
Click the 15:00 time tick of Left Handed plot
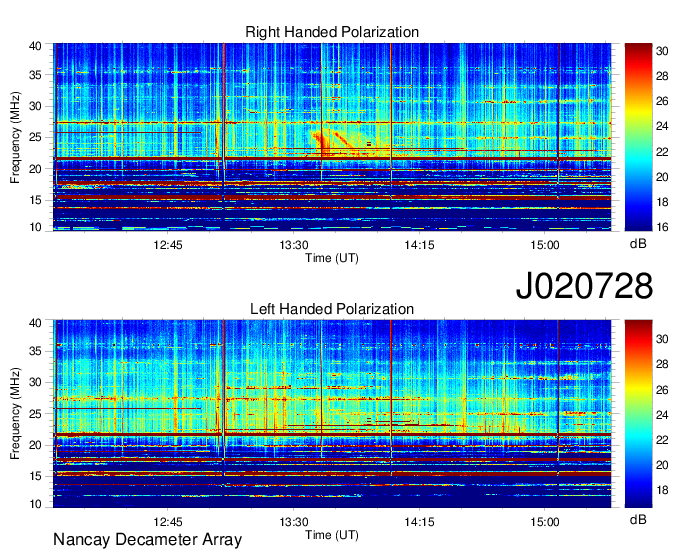click(545, 522)
